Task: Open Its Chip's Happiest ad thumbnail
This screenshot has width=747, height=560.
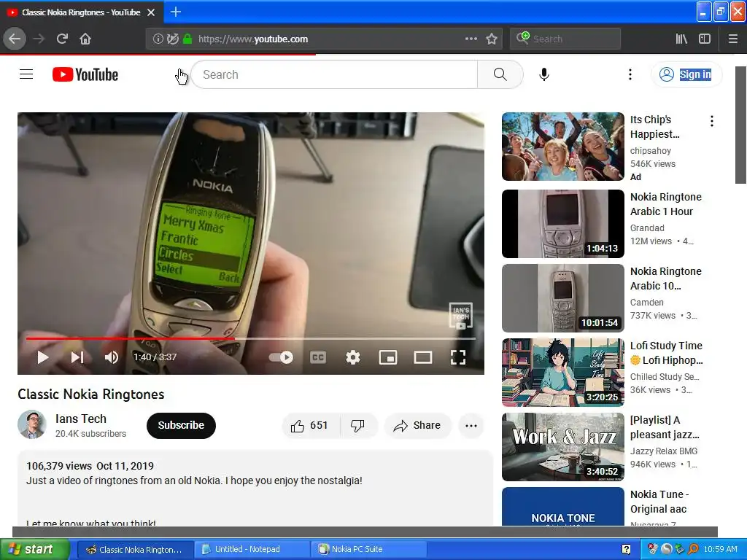Action: coord(562,146)
